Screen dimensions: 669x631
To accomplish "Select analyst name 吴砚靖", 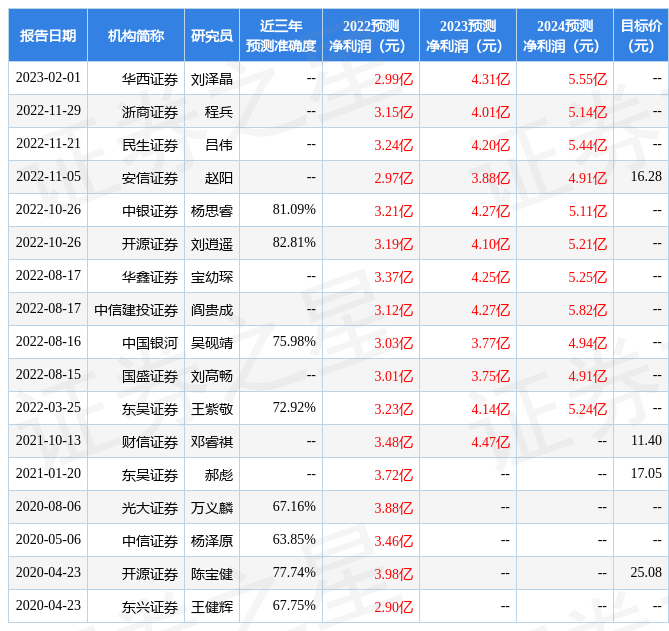I will 212,343.
